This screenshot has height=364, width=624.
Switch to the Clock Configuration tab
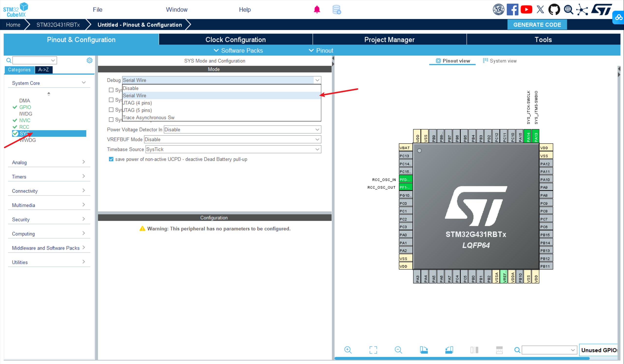pyautogui.click(x=235, y=40)
